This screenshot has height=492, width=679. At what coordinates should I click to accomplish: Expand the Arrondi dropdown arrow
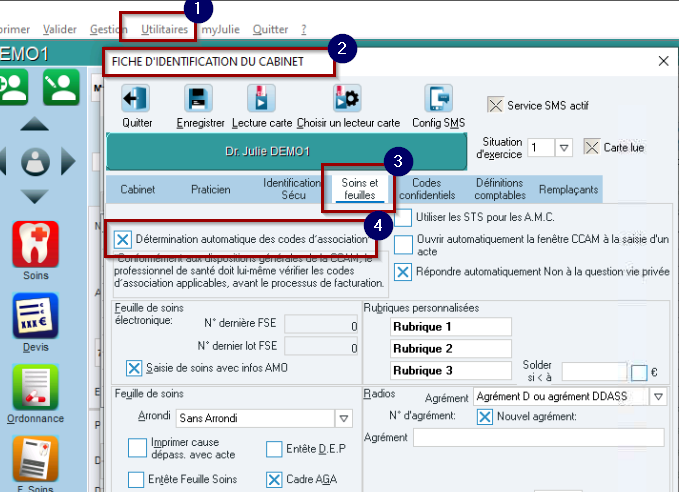(344, 418)
